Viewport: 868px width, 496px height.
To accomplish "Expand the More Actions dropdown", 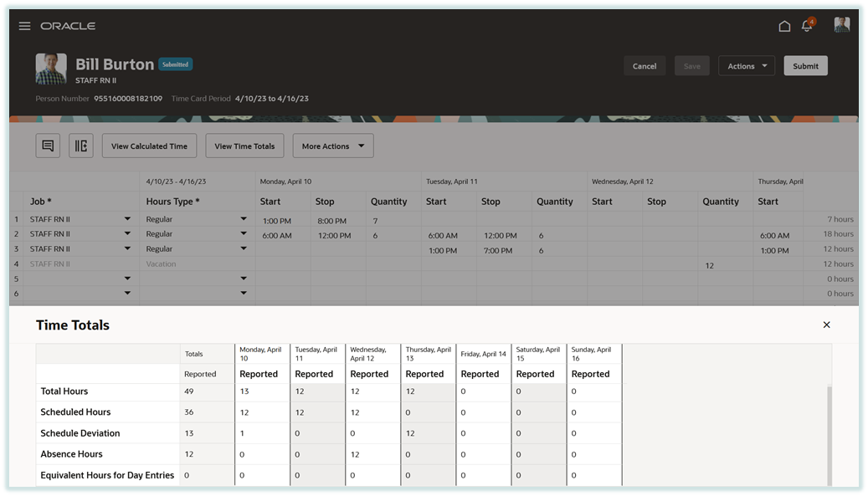I will (x=332, y=145).
